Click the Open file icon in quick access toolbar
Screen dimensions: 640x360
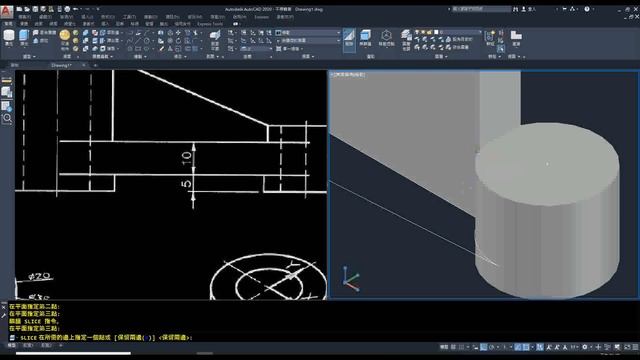pos(27,9)
